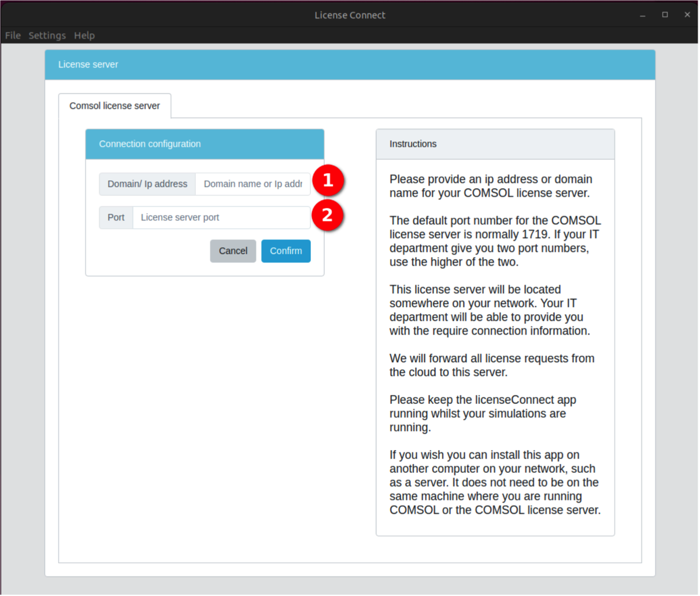
Task: Open the File menu
Action: [13, 35]
